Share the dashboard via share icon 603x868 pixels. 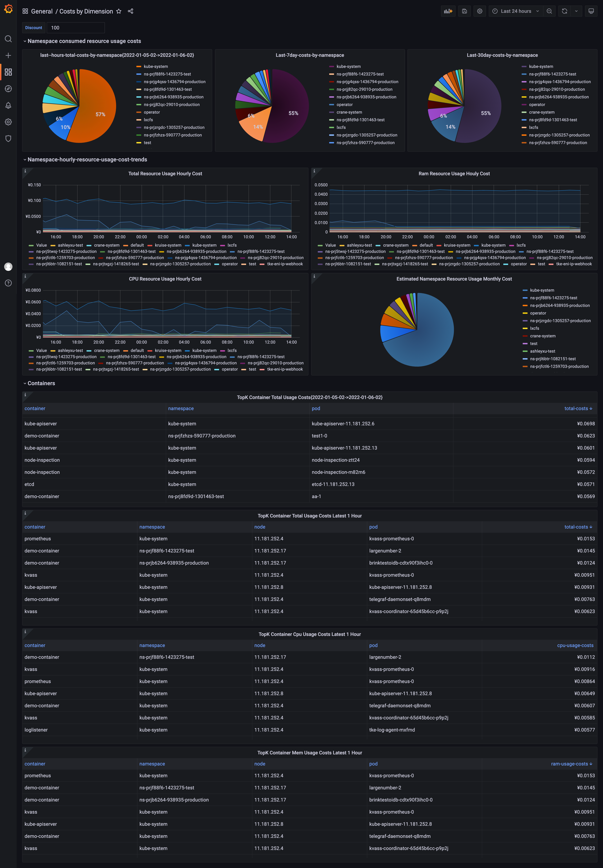click(x=130, y=11)
